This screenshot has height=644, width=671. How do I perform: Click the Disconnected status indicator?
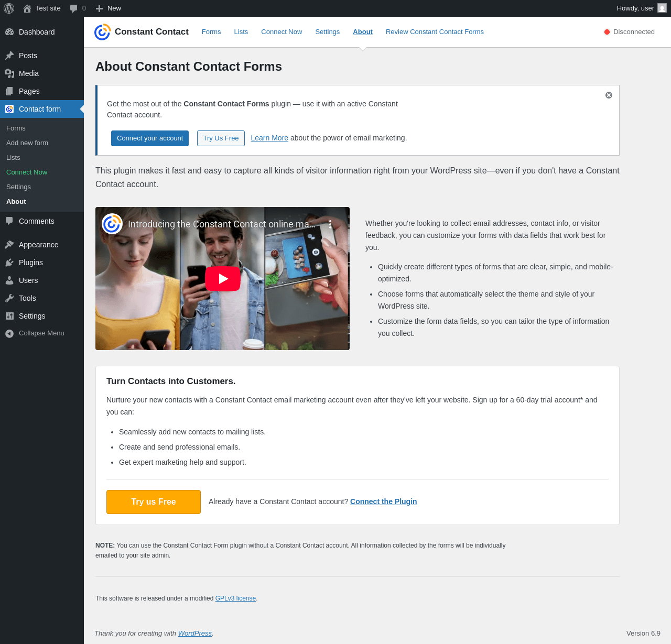[x=630, y=32]
